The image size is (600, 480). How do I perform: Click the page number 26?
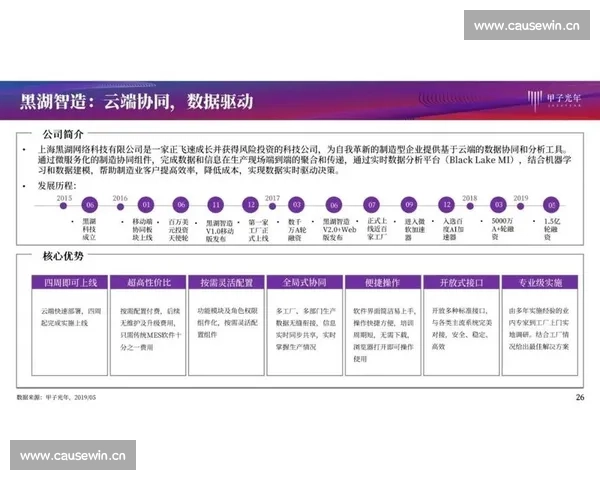580,397
